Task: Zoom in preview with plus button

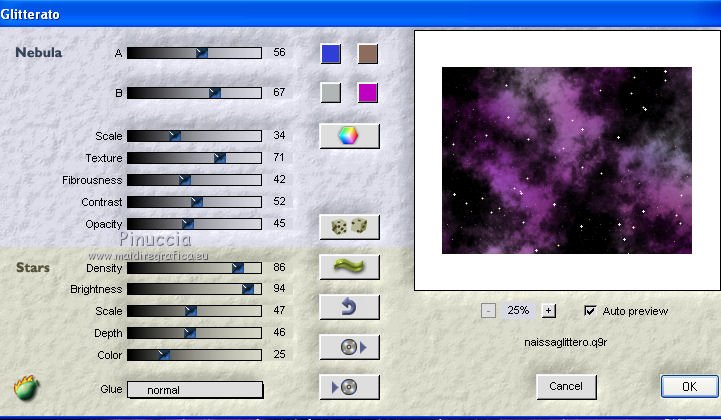Action: pos(548,311)
